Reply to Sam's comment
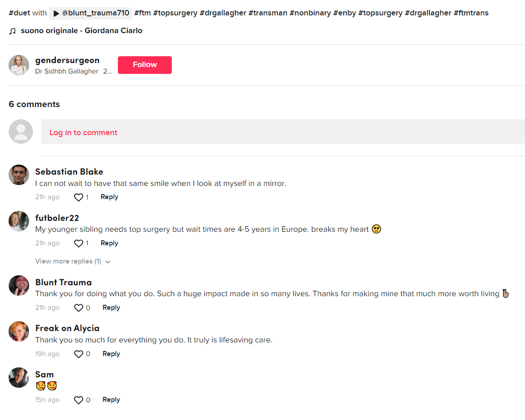This screenshot has height=420, width=525. point(111,400)
